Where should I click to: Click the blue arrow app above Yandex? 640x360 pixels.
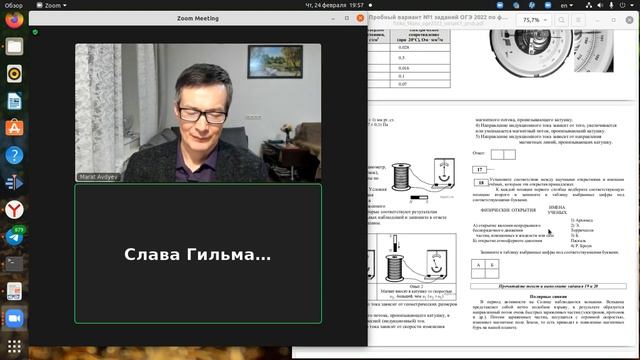(x=14, y=182)
